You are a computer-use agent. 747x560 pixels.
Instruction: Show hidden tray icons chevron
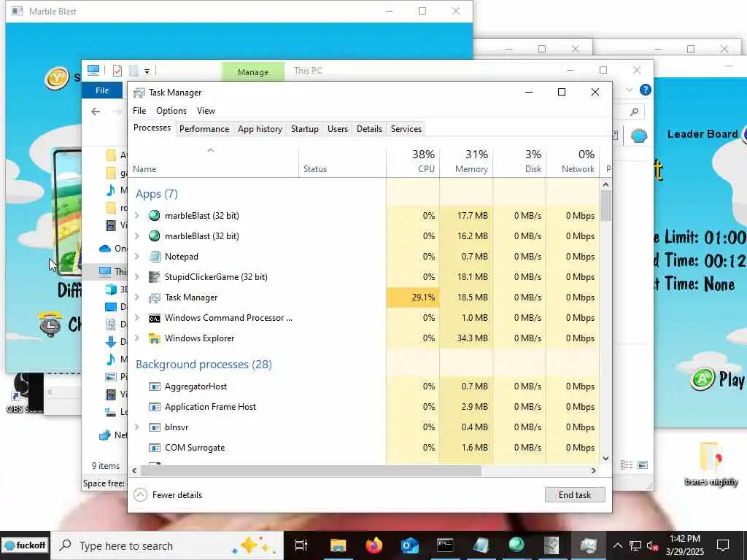[x=617, y=545]
